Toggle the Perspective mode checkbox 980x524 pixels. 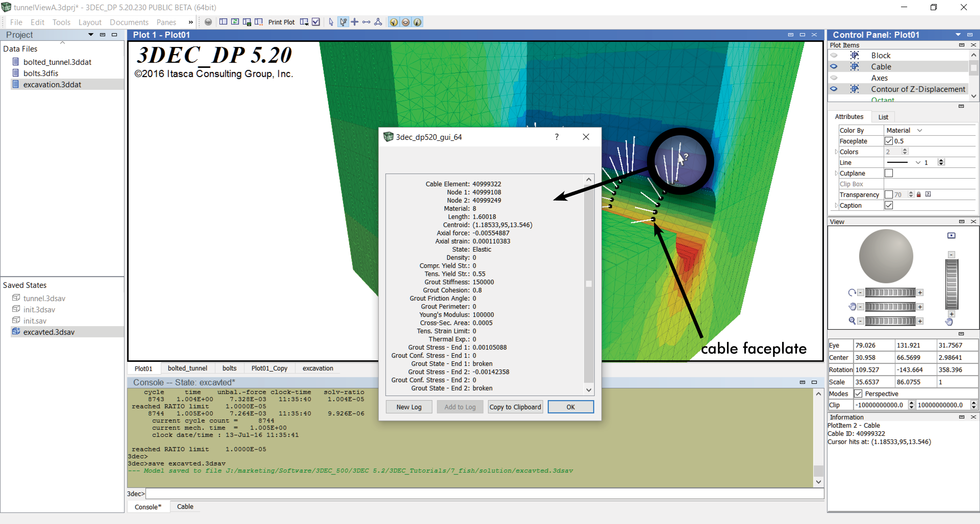[858, 394]
